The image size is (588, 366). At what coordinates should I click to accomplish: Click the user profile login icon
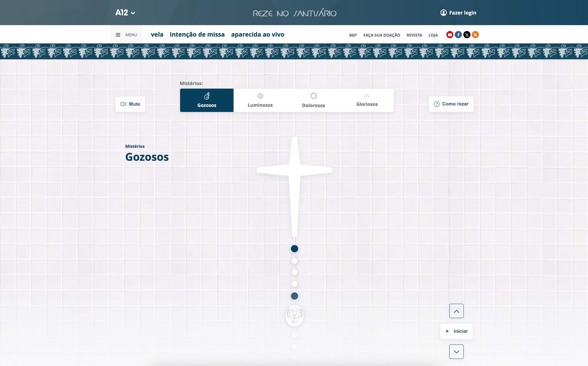tap(443, 13)
